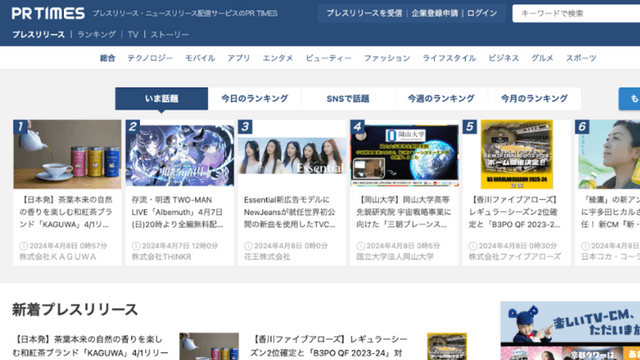This screenshot has width=640, height=360.
Task: Select the エンタメ category
Action: click(x=278, y=58)
